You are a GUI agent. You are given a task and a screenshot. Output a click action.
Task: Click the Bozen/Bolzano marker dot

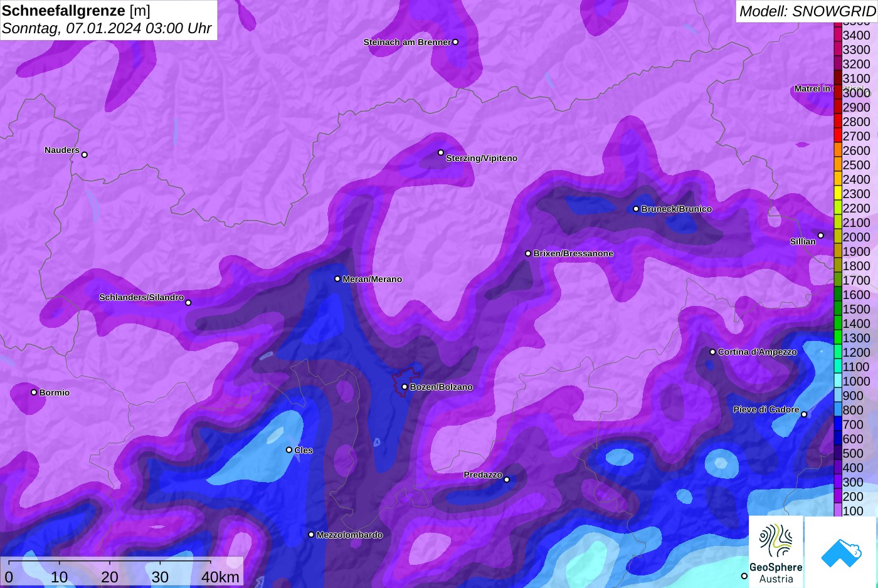pos(405,387)
